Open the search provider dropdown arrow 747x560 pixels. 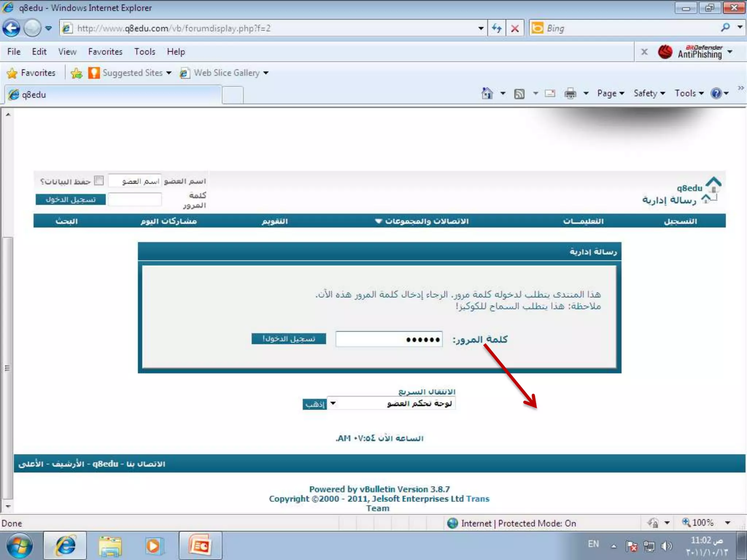point(740,27)
